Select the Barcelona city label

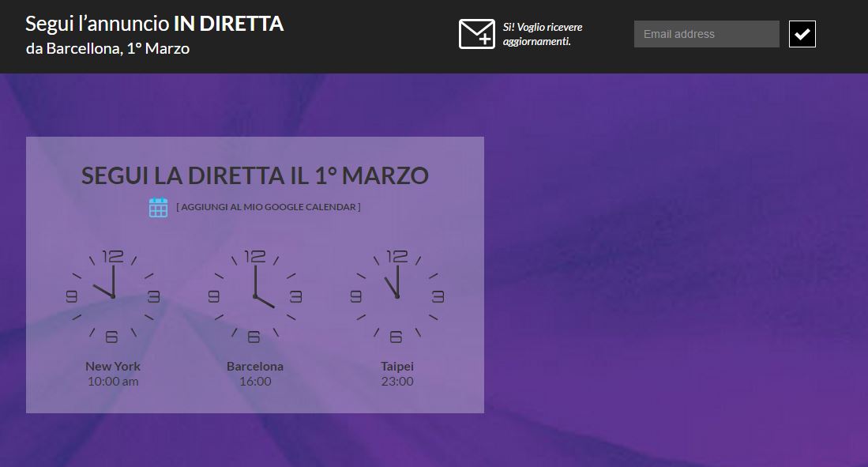point(254,366)
